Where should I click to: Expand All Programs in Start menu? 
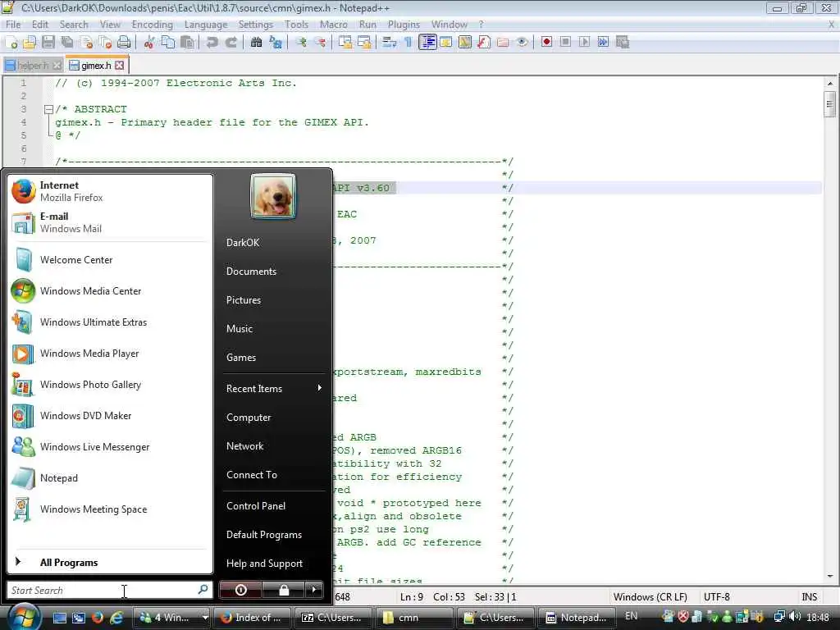click(69, 563)
